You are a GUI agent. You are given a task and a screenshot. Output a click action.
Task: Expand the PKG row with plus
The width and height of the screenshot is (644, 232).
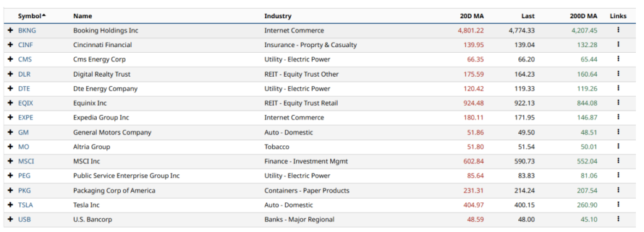pos(10,191)
